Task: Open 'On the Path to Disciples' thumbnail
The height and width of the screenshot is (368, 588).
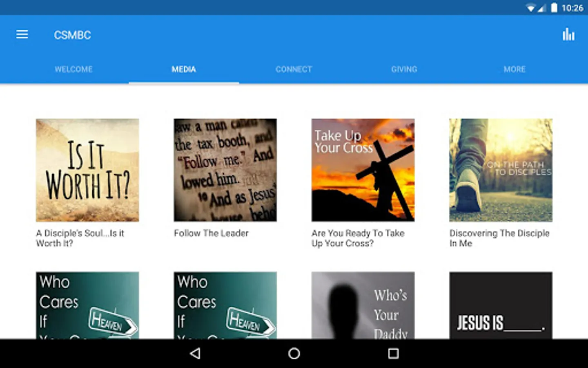Action: point(501,170)
